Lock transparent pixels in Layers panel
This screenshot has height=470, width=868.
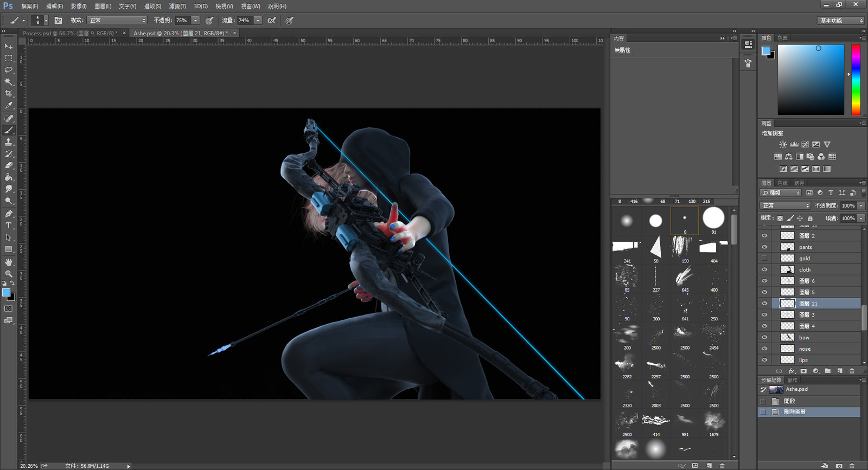click(780, 218)
